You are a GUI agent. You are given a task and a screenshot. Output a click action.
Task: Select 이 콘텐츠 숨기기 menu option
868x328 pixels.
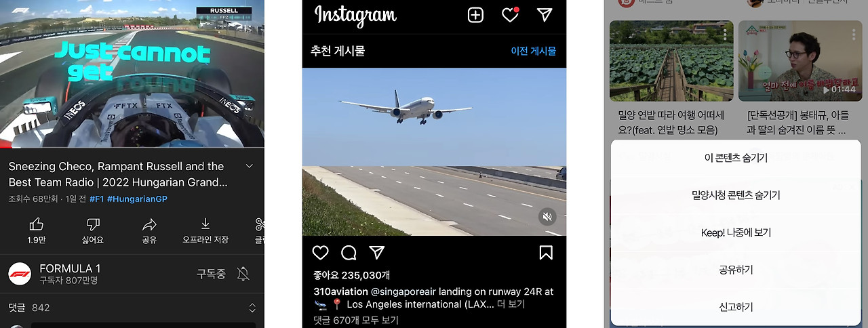(x=736, y=158)
